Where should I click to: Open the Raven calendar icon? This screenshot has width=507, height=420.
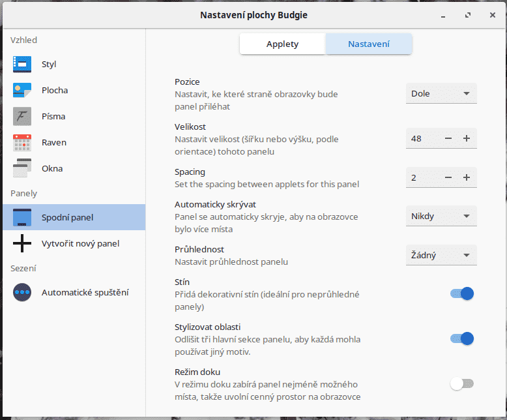[22, 142]
